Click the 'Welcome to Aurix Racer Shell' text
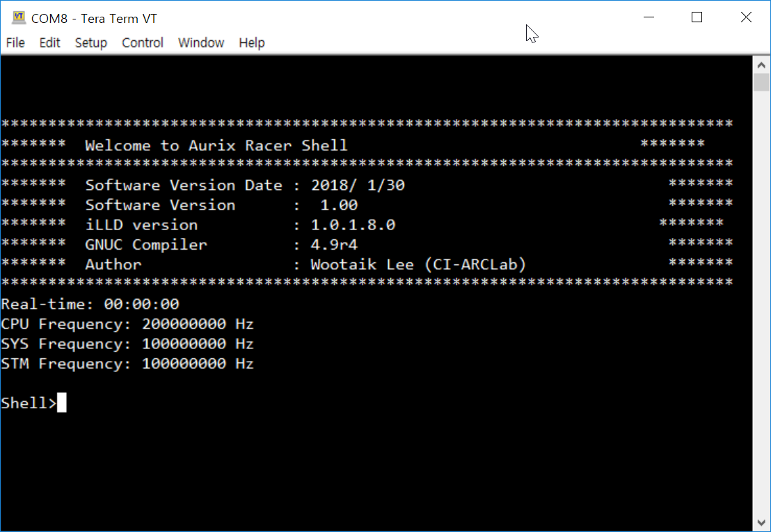This screenshot has height=532, width=771. pos(216,145)
